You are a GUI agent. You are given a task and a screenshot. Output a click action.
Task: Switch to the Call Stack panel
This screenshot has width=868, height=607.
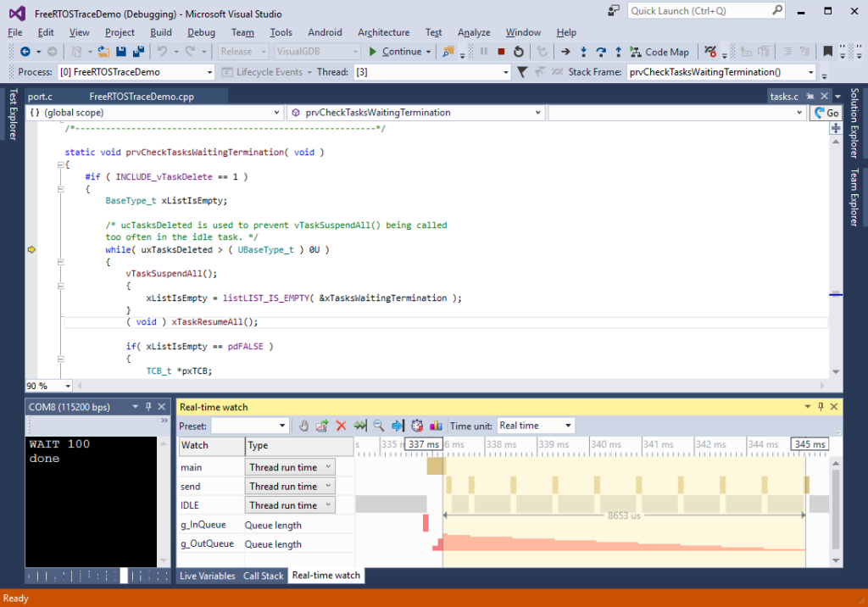click(x=263, y=576)
